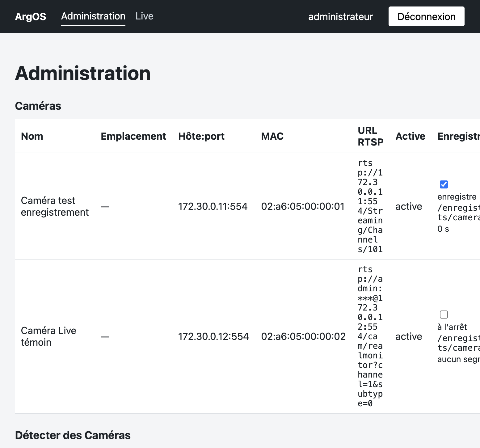Screen dimensions: 480x448
Task: Click the Hôte:port column header
Action: [x=201, y=136]
